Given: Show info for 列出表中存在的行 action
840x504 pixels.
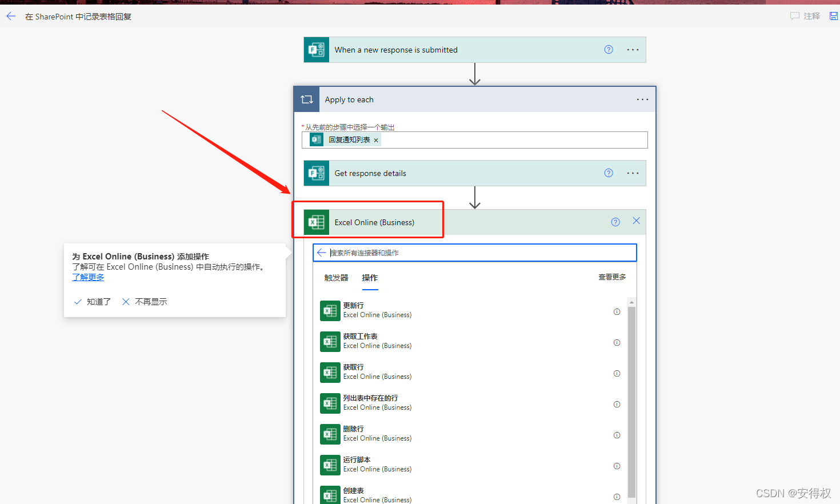Looking at the screenshot, I should click(617, 405).
